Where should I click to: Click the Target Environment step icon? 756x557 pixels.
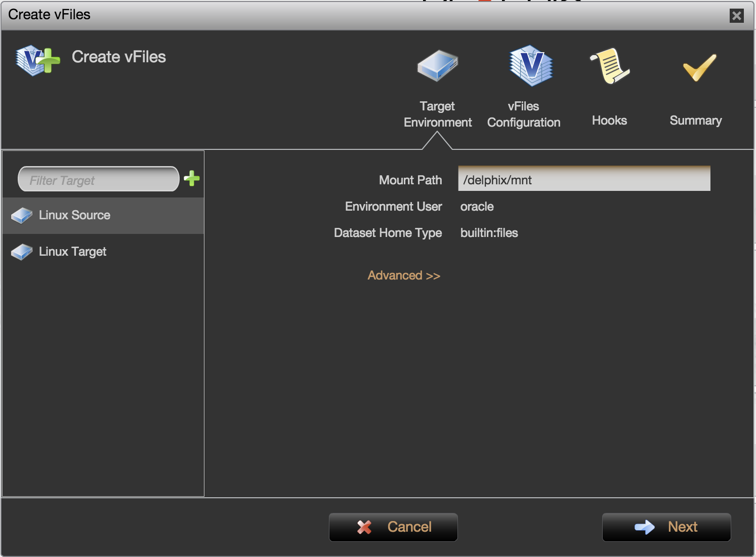point(437,66)
